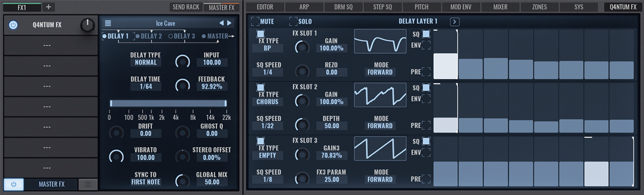Open Sync To FIRST NOTE dropdown
The height and width of the screenshot is (195, 644).
tap(145, 182)
